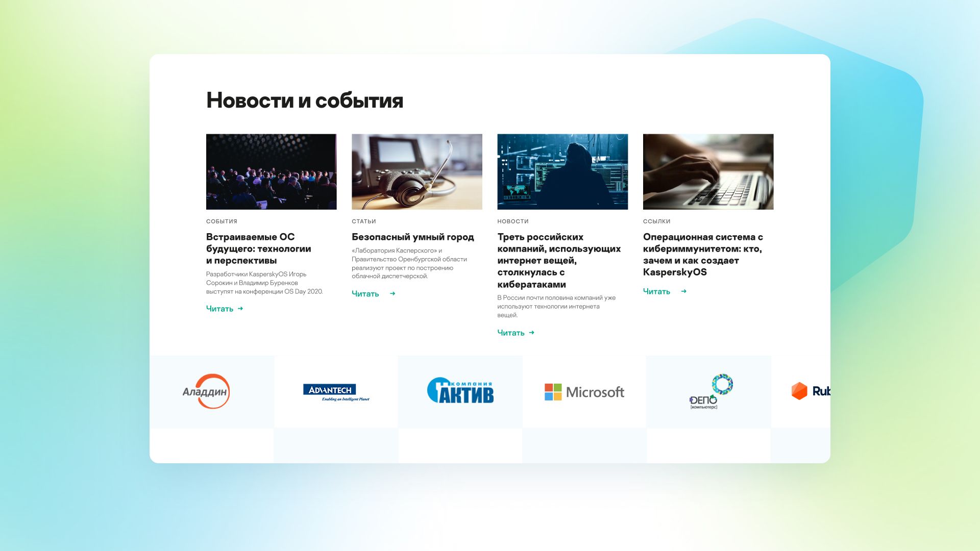This screenshot has width=980, height=551.
Task: Click the Новости и события heading
Action: [x=305, y=101]
